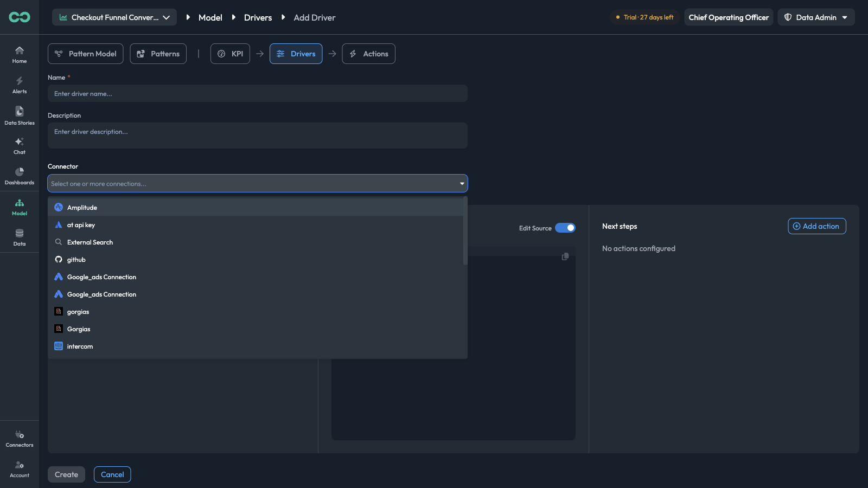Open Dashboards in sidebar
This screenshot has width=868, height=488.
tap(20, 176)
